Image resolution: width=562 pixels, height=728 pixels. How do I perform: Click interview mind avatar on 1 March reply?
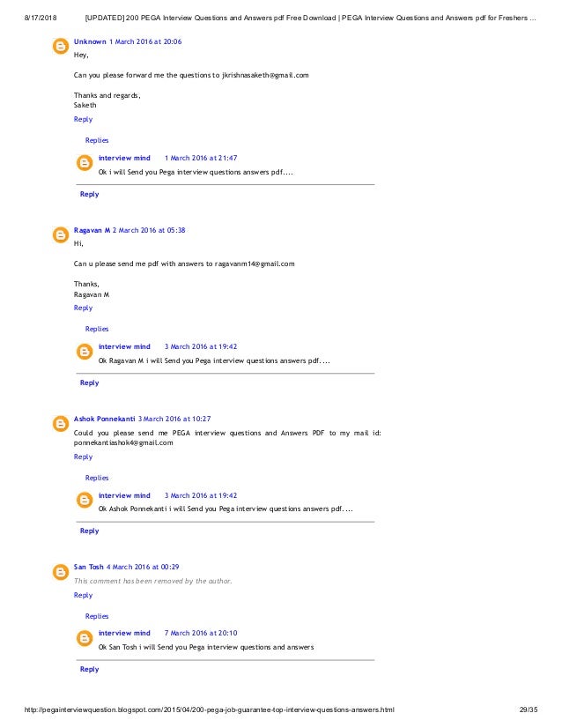(x=85, y=163)
